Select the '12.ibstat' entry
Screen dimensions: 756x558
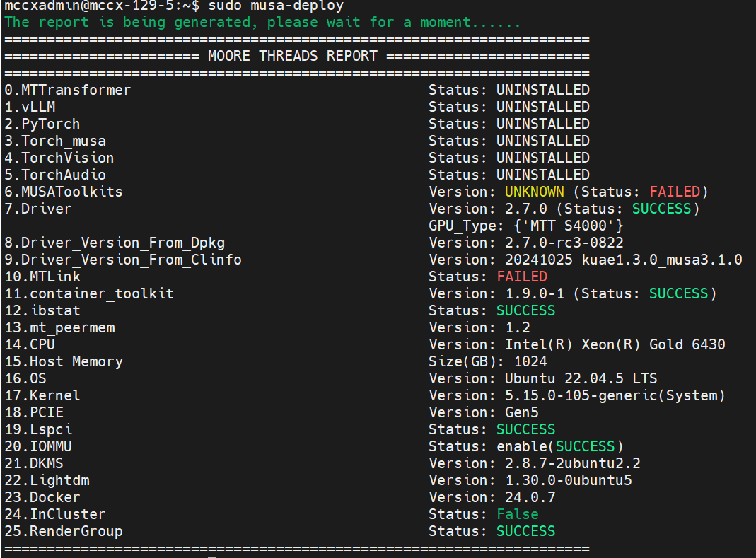[x=42, y=310]
